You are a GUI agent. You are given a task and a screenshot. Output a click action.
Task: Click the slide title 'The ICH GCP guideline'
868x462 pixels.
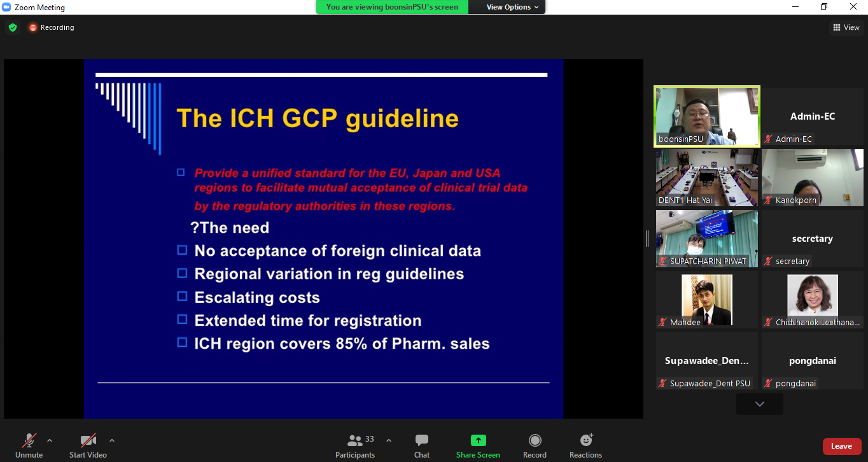click(x=318, y=118)
